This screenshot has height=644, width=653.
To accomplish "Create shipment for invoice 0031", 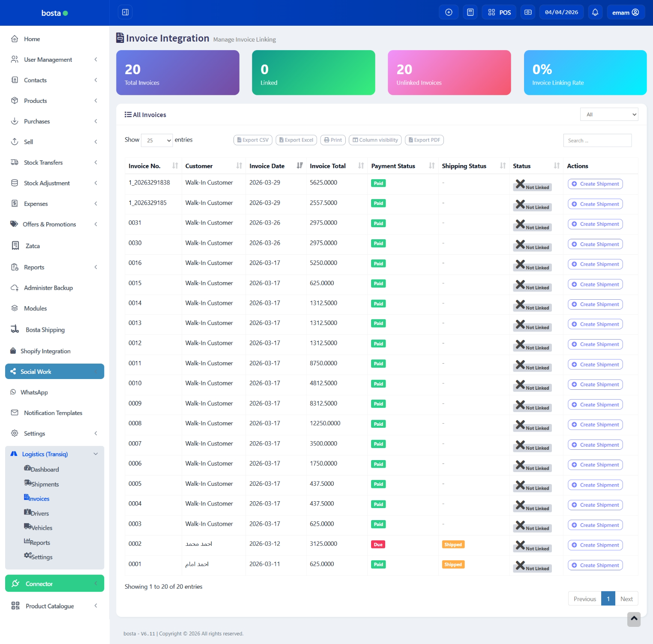I will coord(595,224).
